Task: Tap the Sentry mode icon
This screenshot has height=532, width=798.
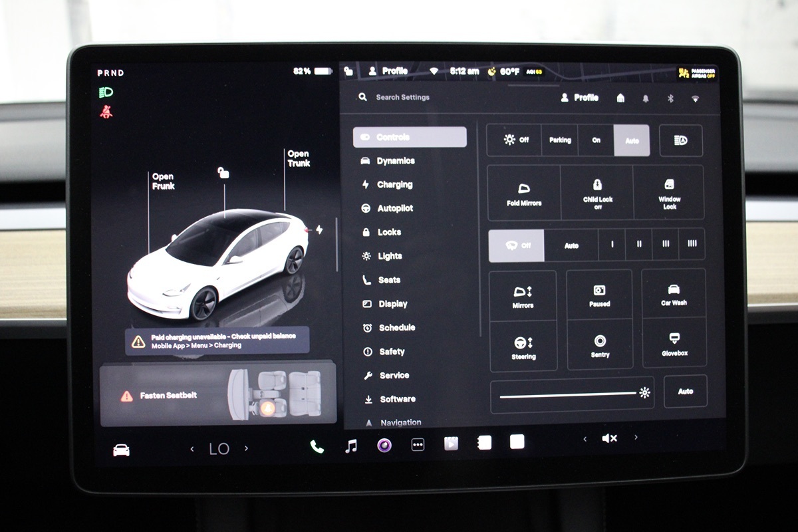Action: 600,344
